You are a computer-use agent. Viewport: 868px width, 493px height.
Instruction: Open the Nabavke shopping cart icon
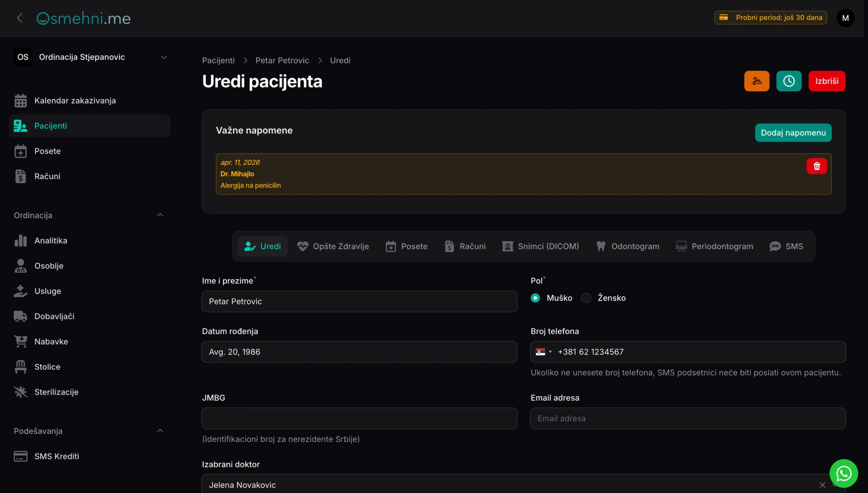[x=21, y=341]
